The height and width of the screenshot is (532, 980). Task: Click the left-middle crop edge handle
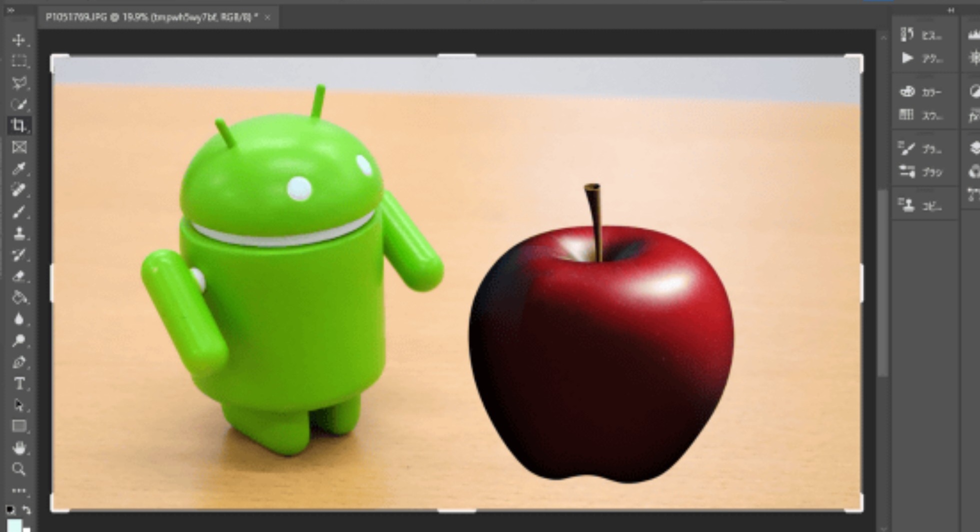click(51, 283)
